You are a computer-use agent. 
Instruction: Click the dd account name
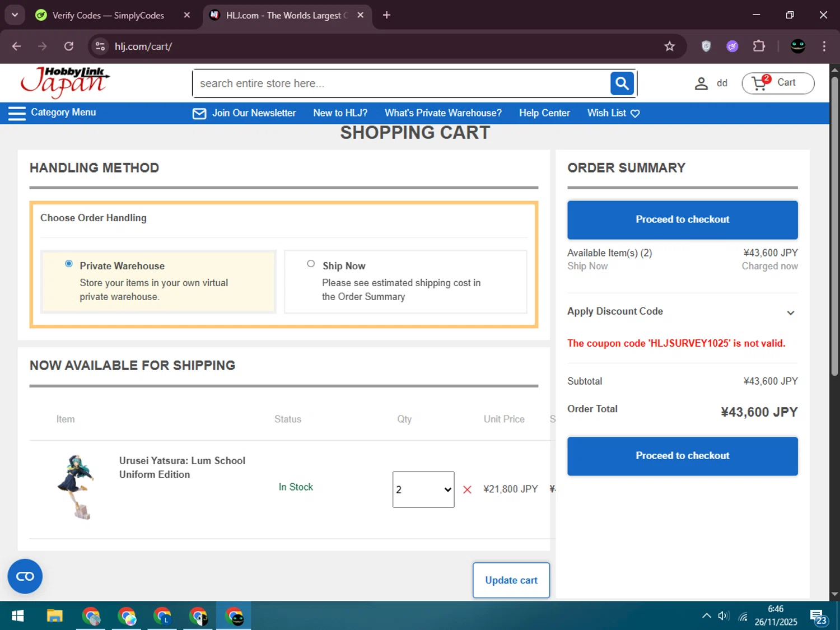point(722,83)
